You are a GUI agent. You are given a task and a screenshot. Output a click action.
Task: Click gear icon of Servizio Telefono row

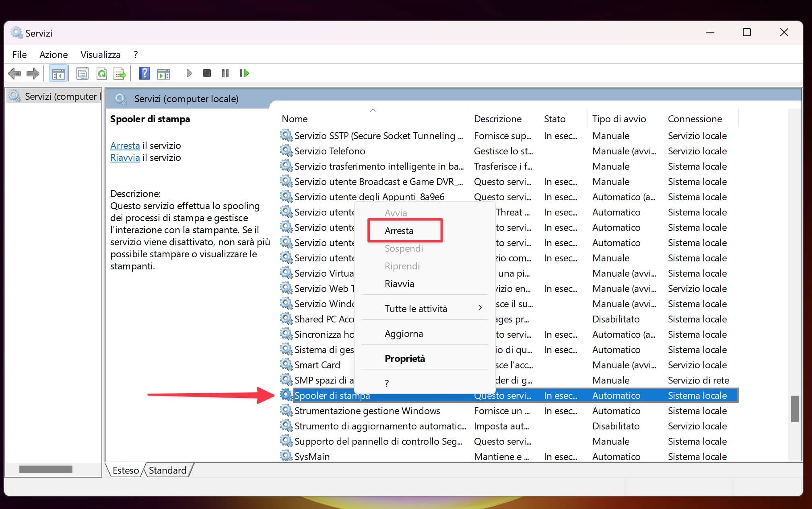coord(286,151)
